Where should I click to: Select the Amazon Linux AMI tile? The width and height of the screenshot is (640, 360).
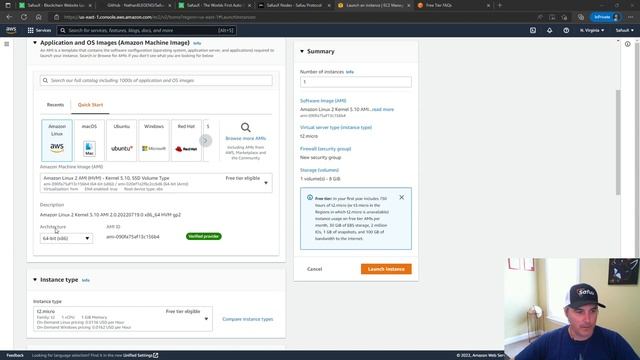point(57,140)
